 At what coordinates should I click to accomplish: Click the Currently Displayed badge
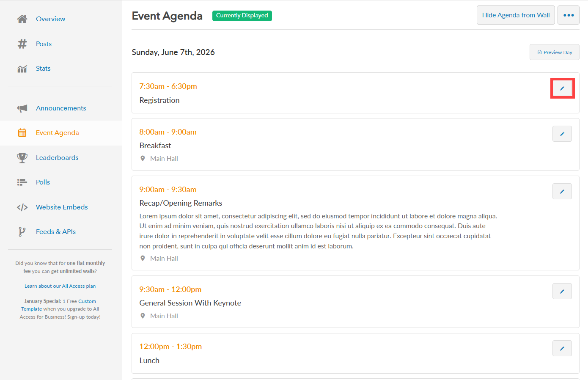coord(242,16)
